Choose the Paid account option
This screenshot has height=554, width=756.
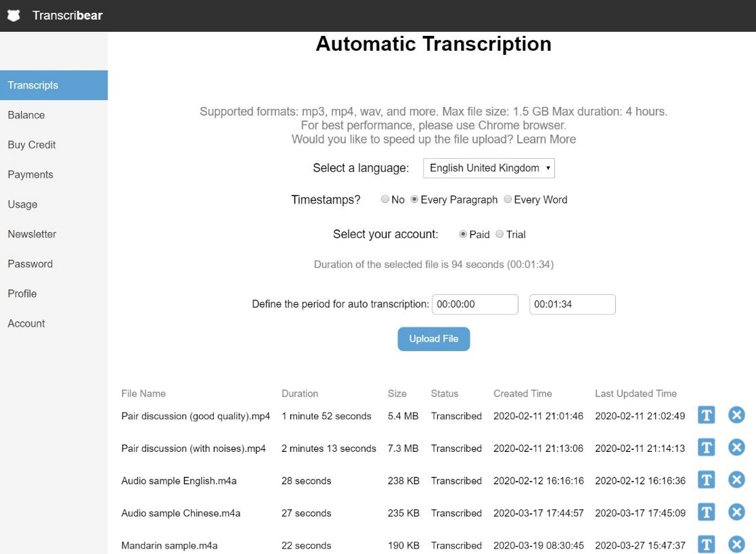point(463,234)
